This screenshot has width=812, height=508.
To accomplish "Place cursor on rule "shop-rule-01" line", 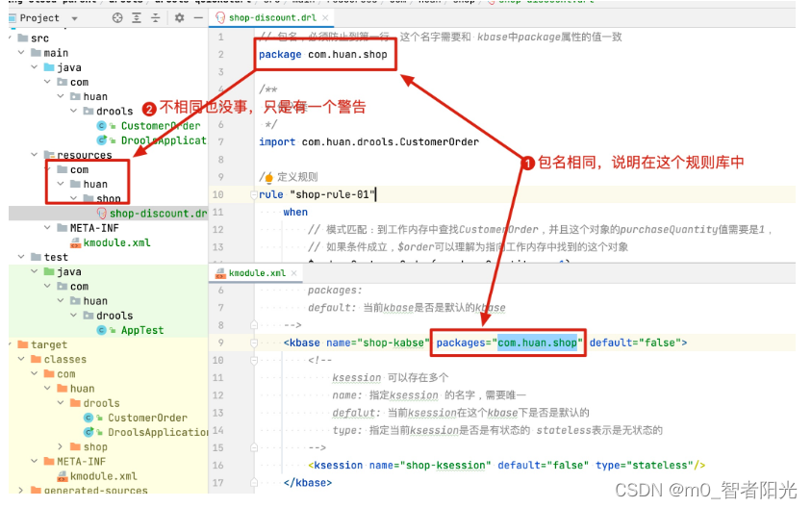I will (x=316, y=194).
